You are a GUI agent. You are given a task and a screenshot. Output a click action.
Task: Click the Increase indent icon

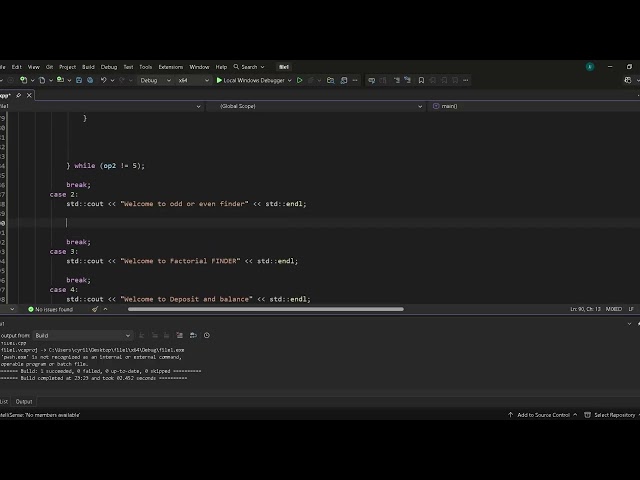(407, 80)
